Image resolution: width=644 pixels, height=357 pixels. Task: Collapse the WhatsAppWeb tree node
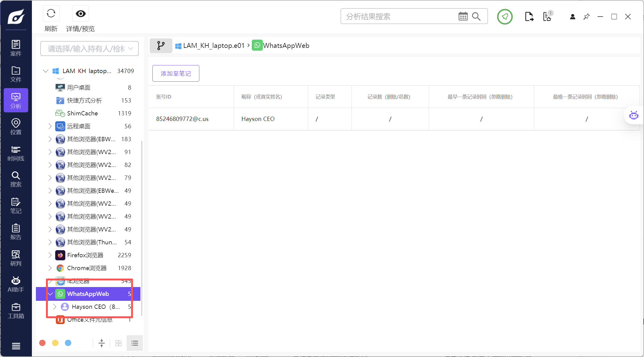(x=50, y=294)
